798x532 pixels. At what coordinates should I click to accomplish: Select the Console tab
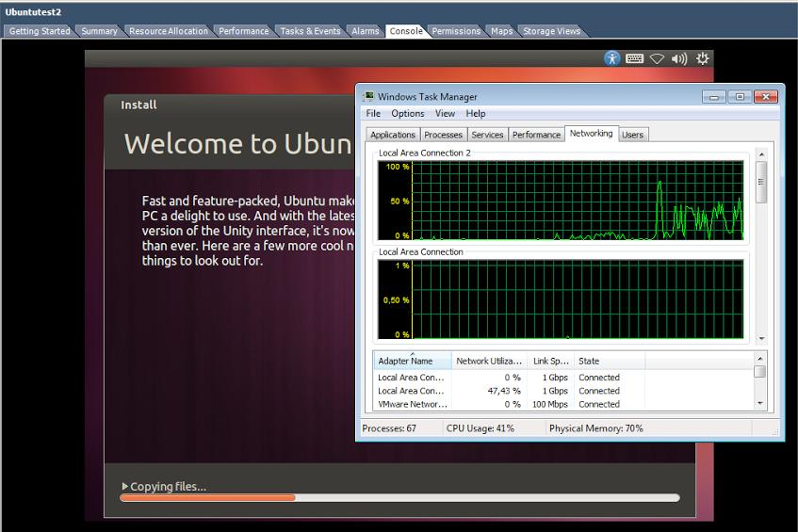(406, 31)
